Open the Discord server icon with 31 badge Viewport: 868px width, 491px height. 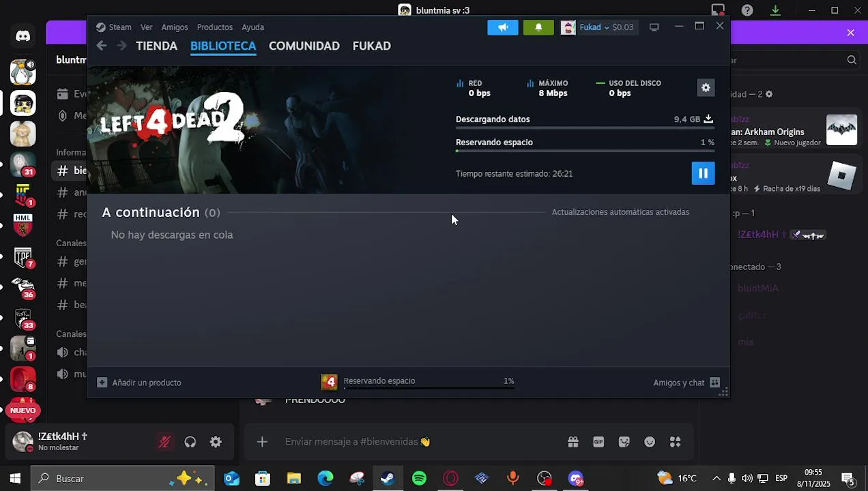click(x=23, y=165)
